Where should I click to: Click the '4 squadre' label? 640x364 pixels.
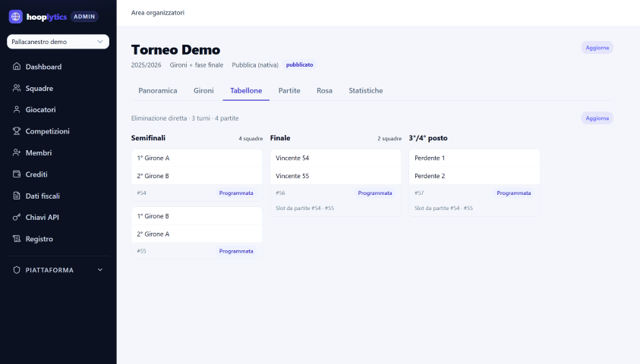(x=251, y=139)
